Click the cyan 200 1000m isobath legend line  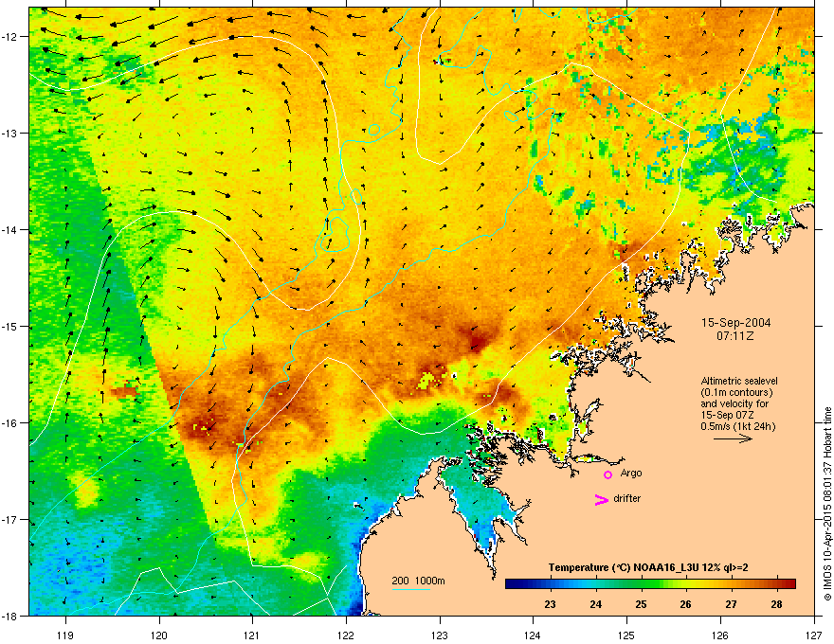click(411, 589)
